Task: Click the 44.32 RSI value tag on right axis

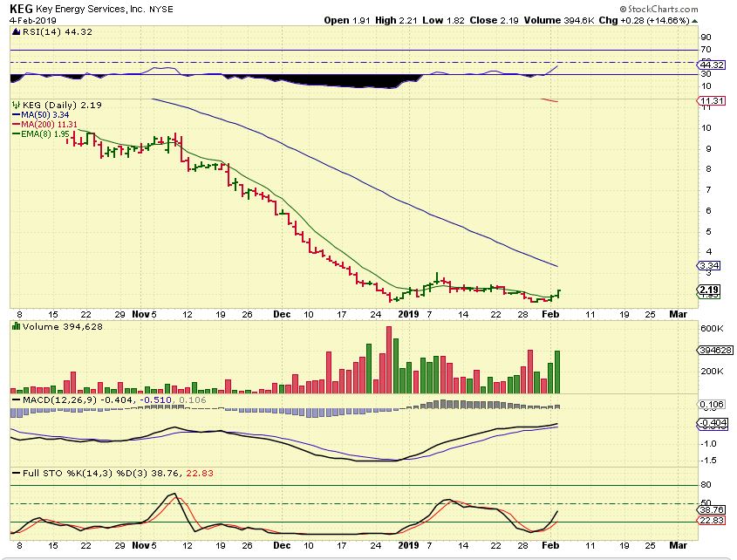Action: click(x=711, y=65)
